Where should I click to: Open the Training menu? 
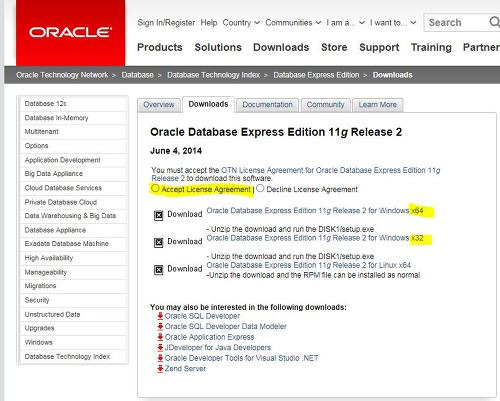(431, 47)
